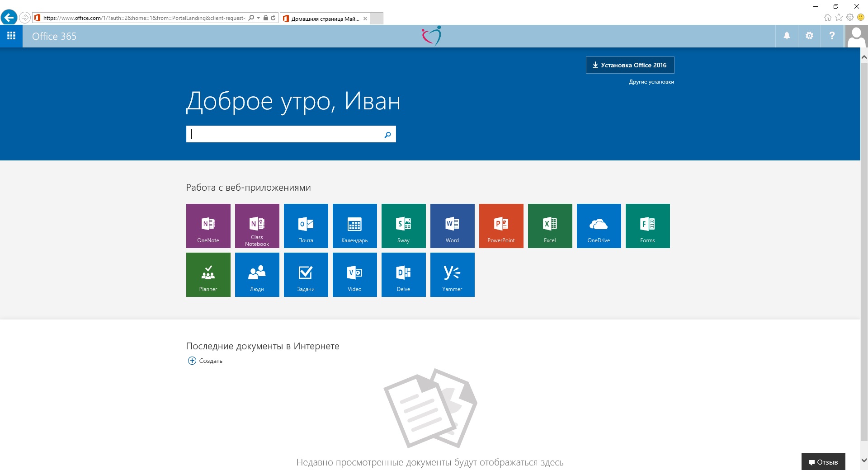The height and width of the screenshot is (470, 868).
Task: Open browser favorites star
Action: (x=839, y=17)
